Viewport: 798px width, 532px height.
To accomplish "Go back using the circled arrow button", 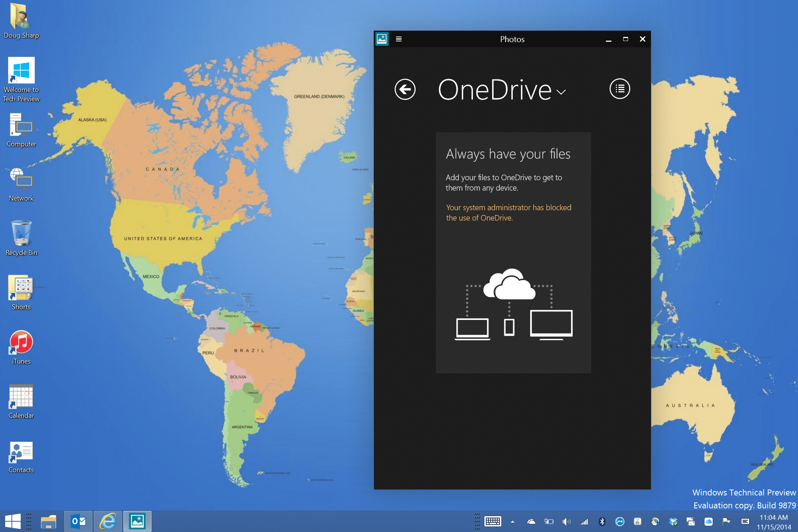I will pyautogui.click(x=405, y=89).
